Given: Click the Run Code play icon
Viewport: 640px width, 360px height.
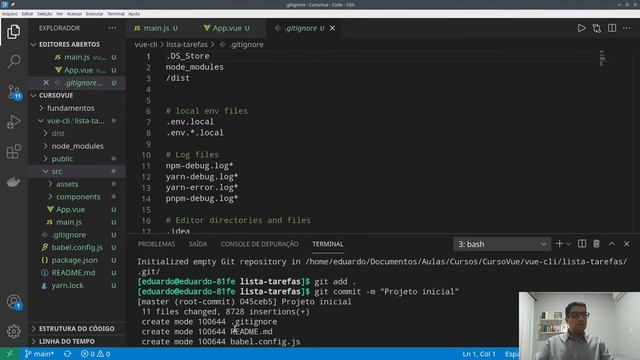Looking at the screenshot, I should [x=581, y=28].
